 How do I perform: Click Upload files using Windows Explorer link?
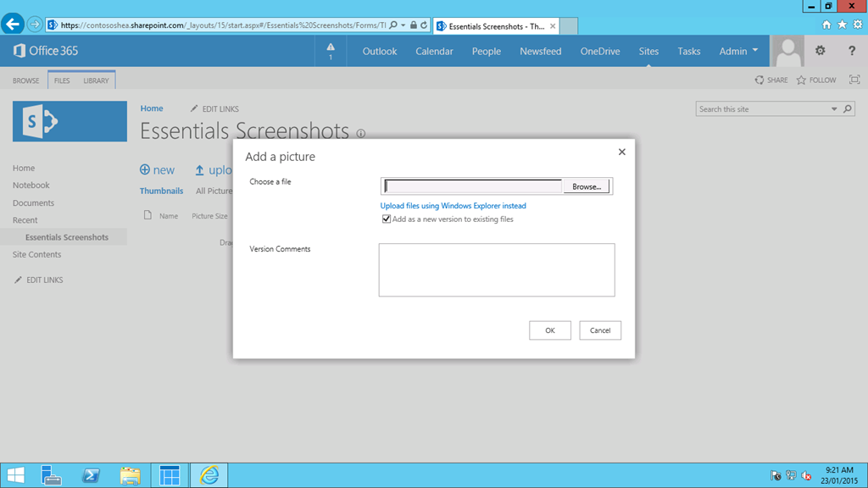coord(453,206)
